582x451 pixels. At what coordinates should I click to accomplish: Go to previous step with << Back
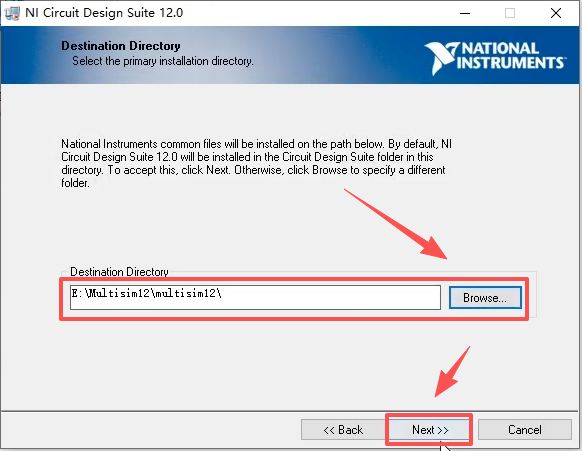point(343,430)
